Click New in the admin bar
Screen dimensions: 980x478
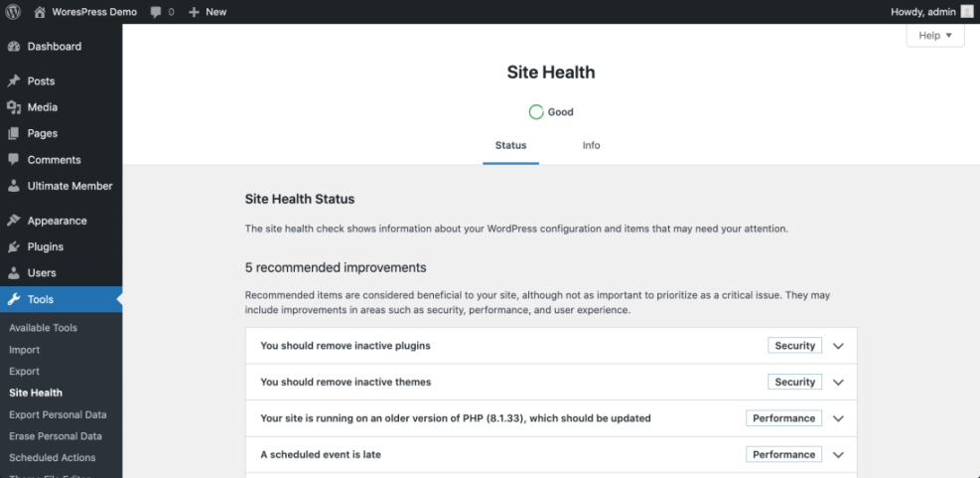pyautogui.click(x=216, y=12)
